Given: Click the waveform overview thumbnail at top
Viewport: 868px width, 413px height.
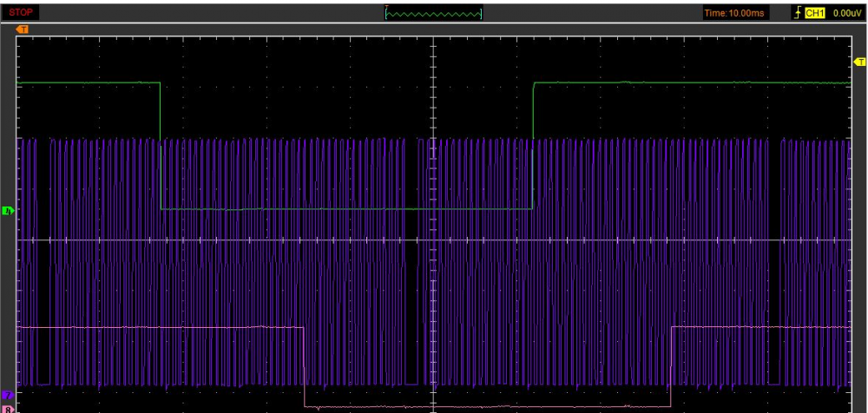Looking at the screenshot, I should 433,12.
